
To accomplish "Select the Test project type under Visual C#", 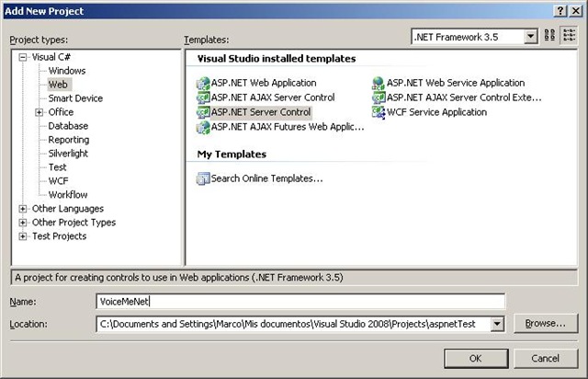I will tap(57, 167).
